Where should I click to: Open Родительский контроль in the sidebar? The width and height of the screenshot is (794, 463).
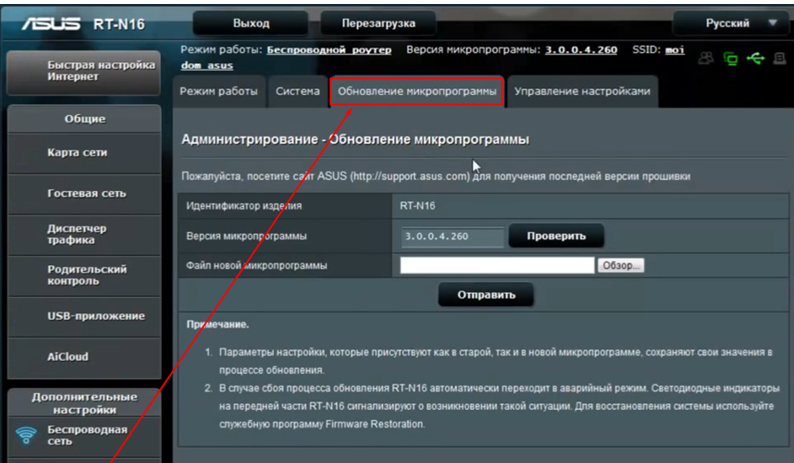click(84, 275)
